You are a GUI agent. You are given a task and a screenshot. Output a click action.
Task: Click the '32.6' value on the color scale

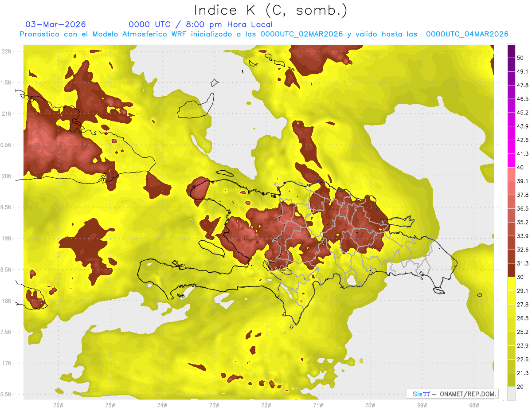523,250
